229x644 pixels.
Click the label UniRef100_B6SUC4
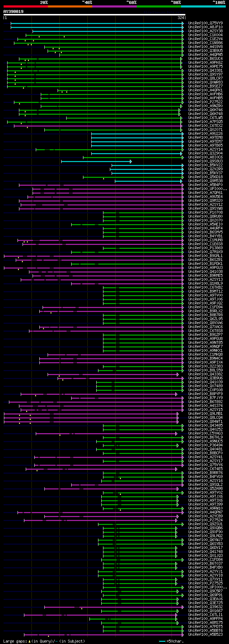(205, 58)
